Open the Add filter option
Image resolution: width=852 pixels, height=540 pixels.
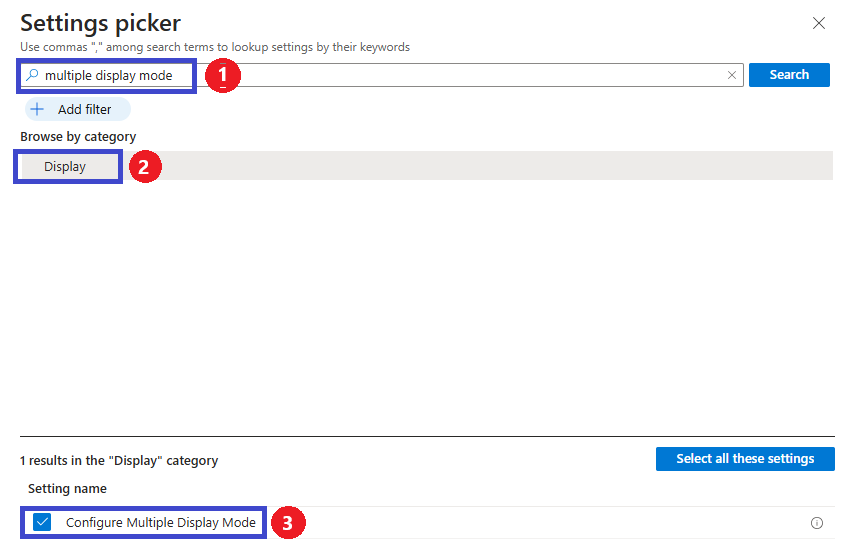pyautogui.click(x=78, y=109)
